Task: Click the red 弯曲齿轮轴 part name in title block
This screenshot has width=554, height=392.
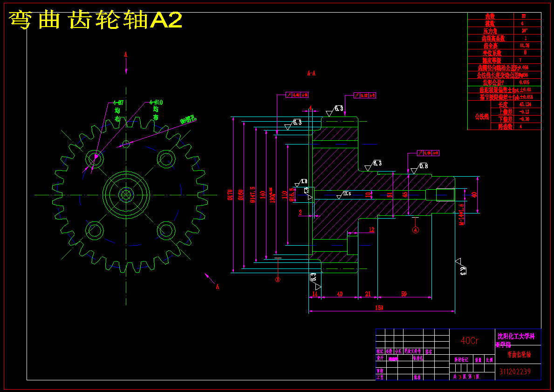Action: (x=520, y=355)
